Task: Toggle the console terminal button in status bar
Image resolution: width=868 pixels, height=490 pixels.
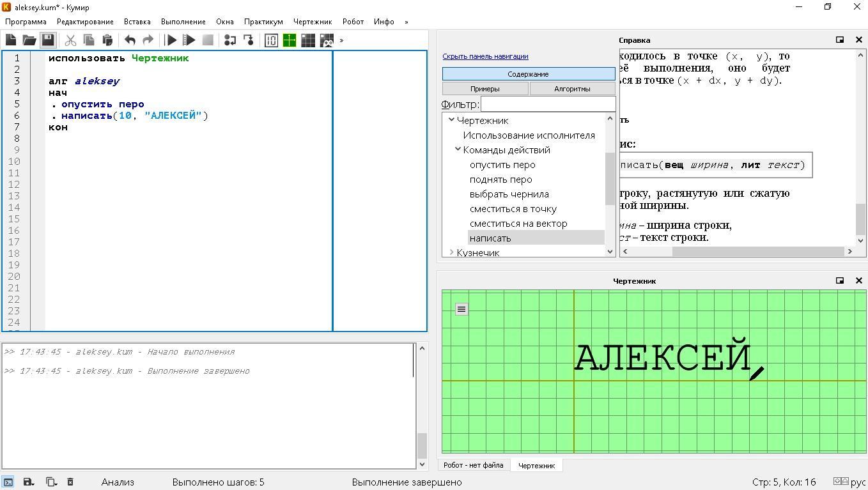Action: [8, 482]
